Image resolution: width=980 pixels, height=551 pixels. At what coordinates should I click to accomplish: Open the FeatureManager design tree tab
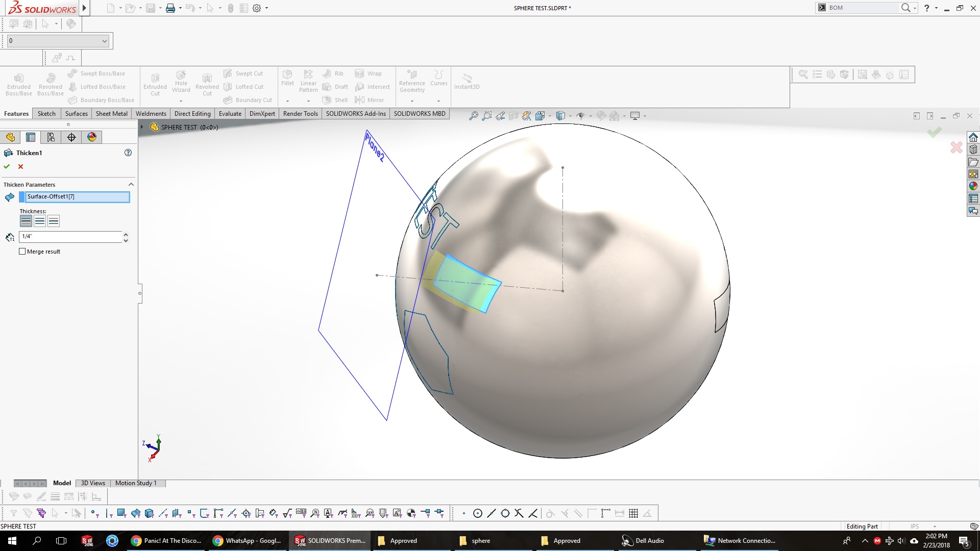[x=11, y=137]
